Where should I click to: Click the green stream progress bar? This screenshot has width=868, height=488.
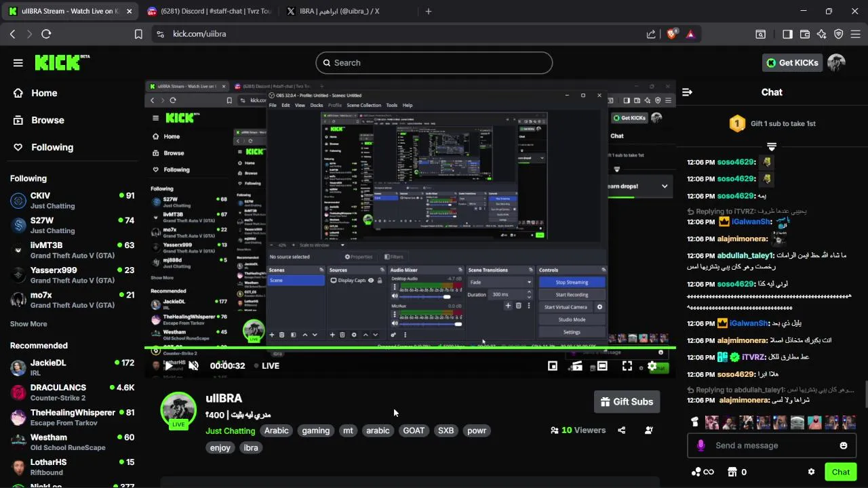(410, 348)
